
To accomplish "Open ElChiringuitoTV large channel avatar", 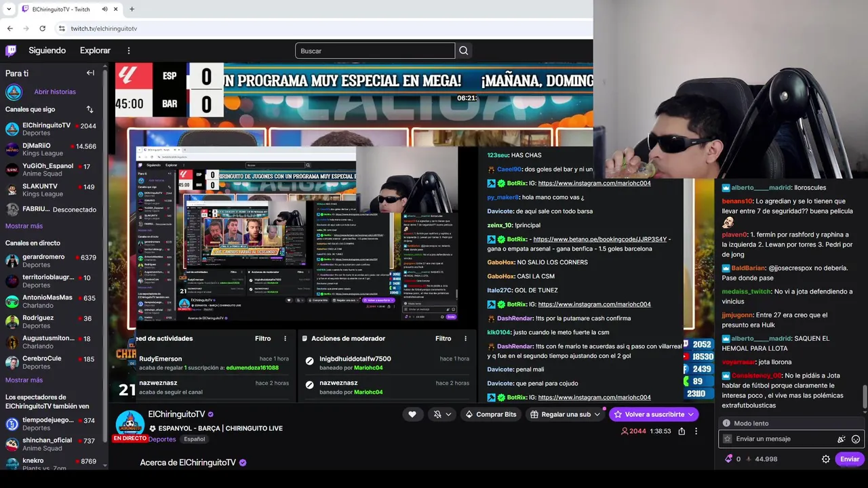I will pos(130,424).
